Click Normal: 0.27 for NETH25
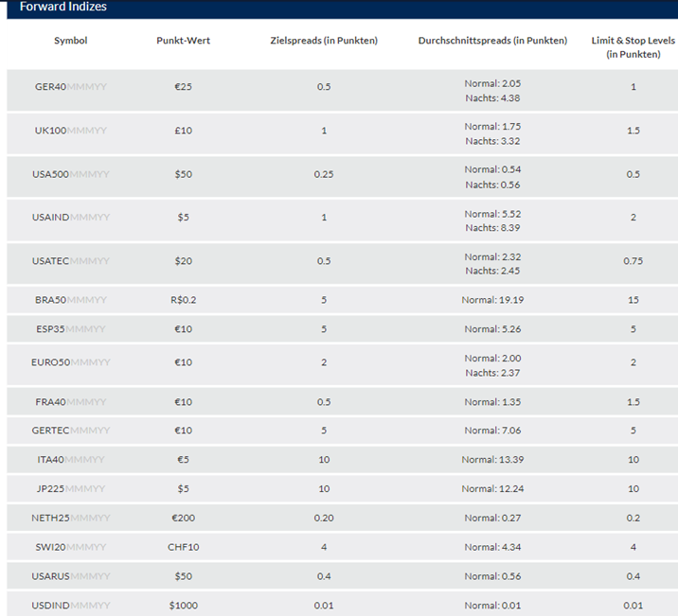This screenshot has width=678, height=616. [x=492, y=518]
